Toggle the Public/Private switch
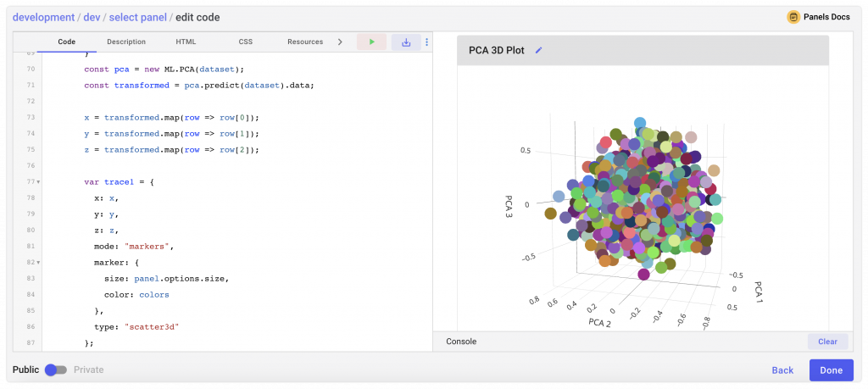 pyautogui.click(x=55, y=370)
